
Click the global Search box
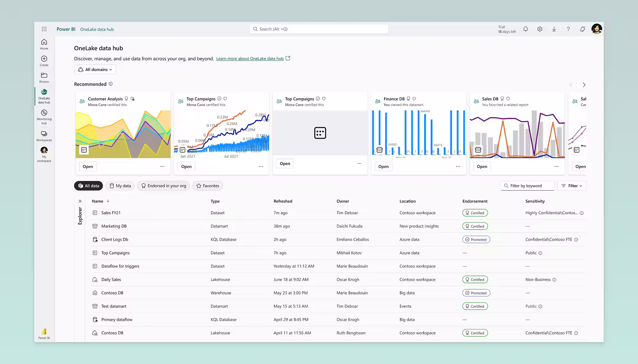(x=319, y=29)
